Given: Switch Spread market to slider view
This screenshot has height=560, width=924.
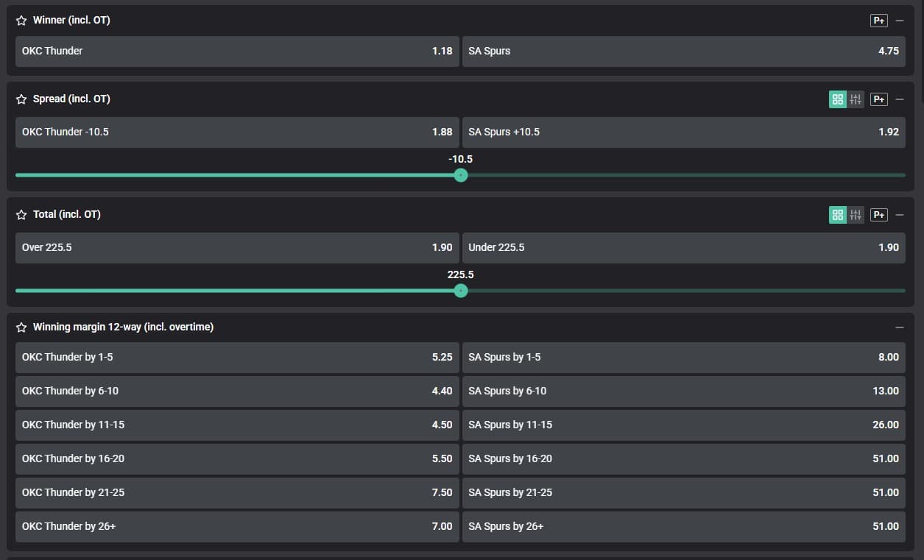Looking at the screenshot, I should click(856, 99).
